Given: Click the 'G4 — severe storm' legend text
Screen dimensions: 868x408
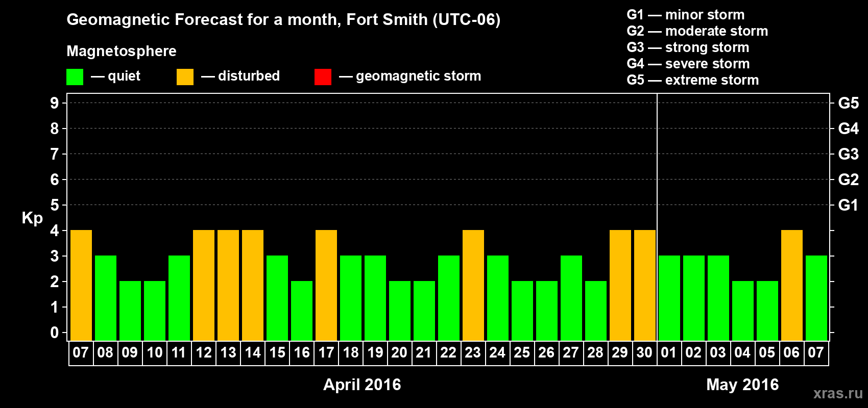Looking at the screenshot, I should 688,64.
